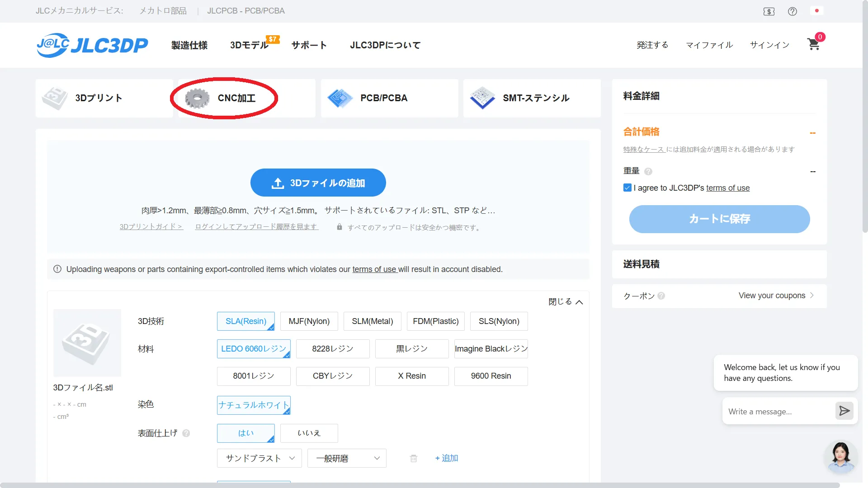Click the PCB/PCBA board icon
The width and height of the screenshot is (868, 488).
point(340,98)
